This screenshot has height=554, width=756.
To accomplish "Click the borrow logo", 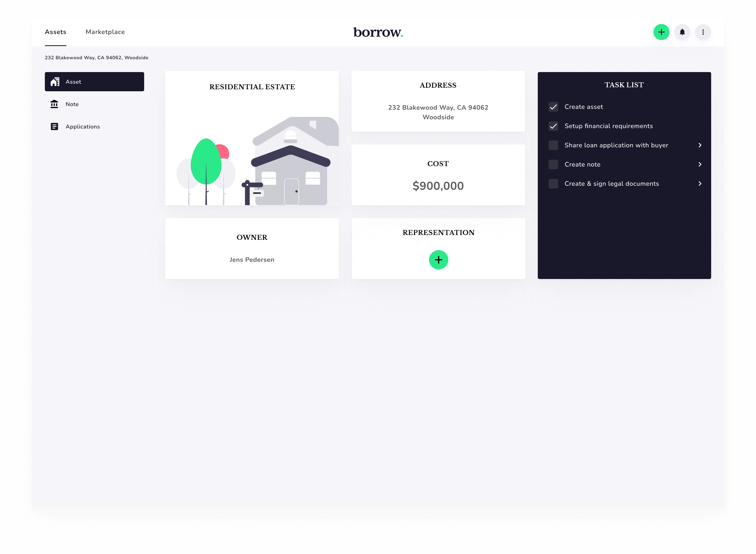I will pyautogui.click(x=378, y=32).
